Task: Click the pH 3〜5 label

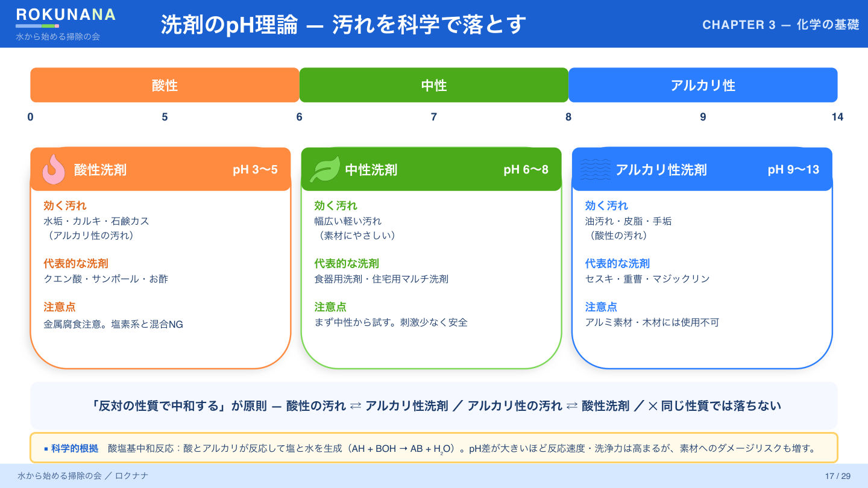Action: tap(256, 170)
